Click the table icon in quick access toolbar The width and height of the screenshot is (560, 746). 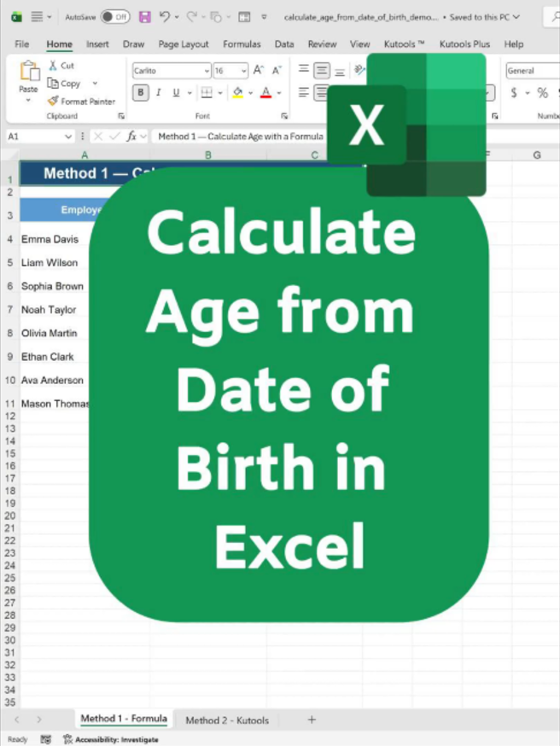244,17
